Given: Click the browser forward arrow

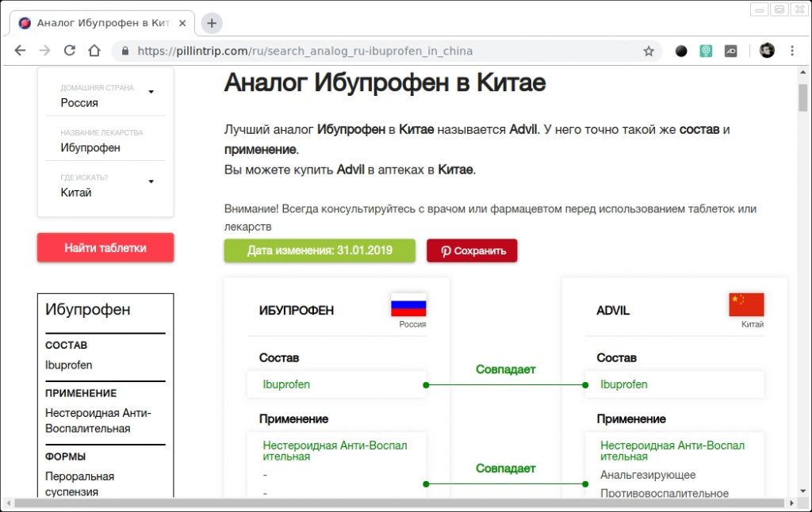Looking at the screenshot, I should coord(44,51).
